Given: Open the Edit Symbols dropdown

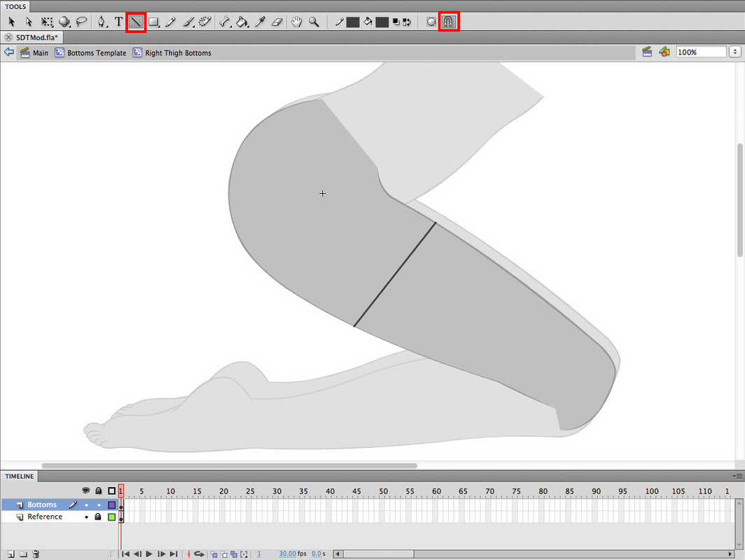Looking at the screenshot, I should pyautogui.click(x=664, y=52).
